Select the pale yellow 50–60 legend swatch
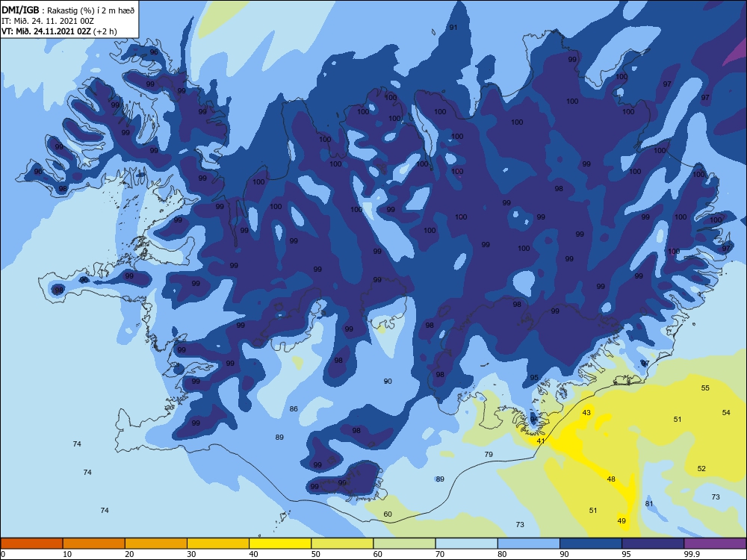Image resolution: width=747 pixels, height=560 pixels. [342, 544]
